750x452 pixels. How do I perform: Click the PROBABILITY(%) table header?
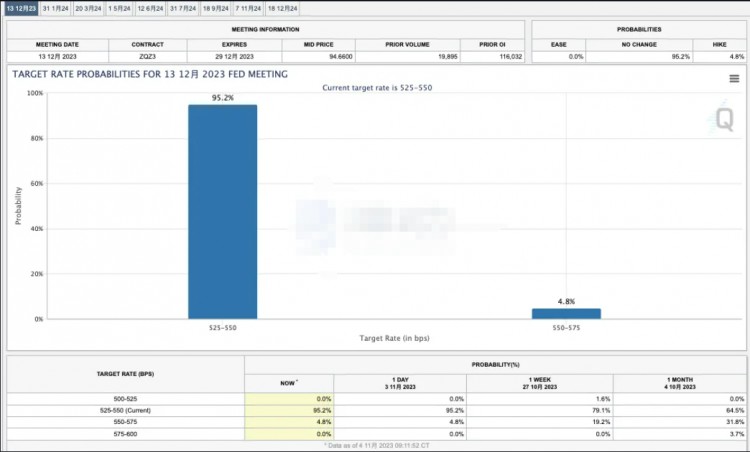pos(496,364)
